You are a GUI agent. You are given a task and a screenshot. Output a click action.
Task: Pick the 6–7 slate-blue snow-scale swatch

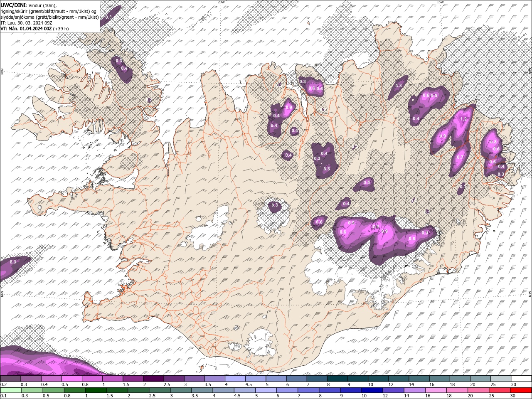tap(296, 379)
